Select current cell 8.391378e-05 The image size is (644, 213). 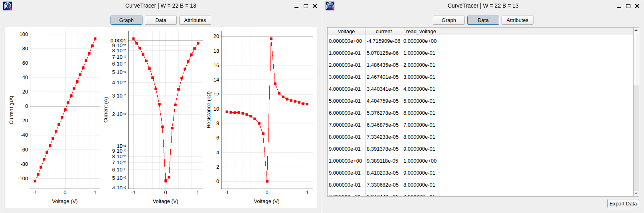383,149
